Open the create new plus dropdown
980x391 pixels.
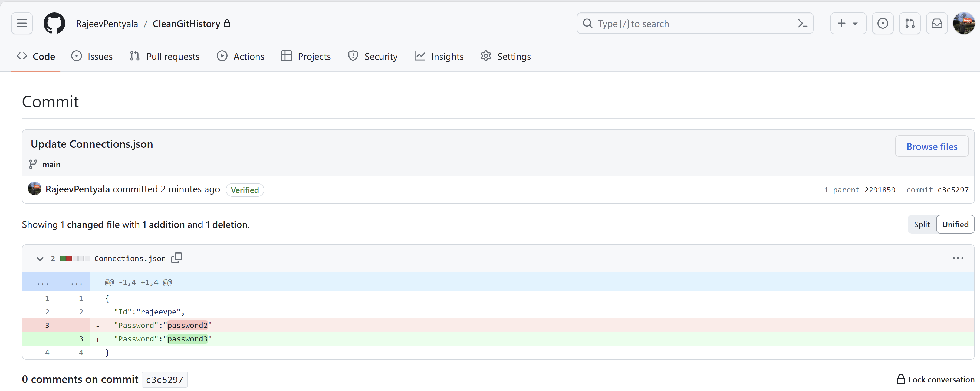click(x=848, y=24)
